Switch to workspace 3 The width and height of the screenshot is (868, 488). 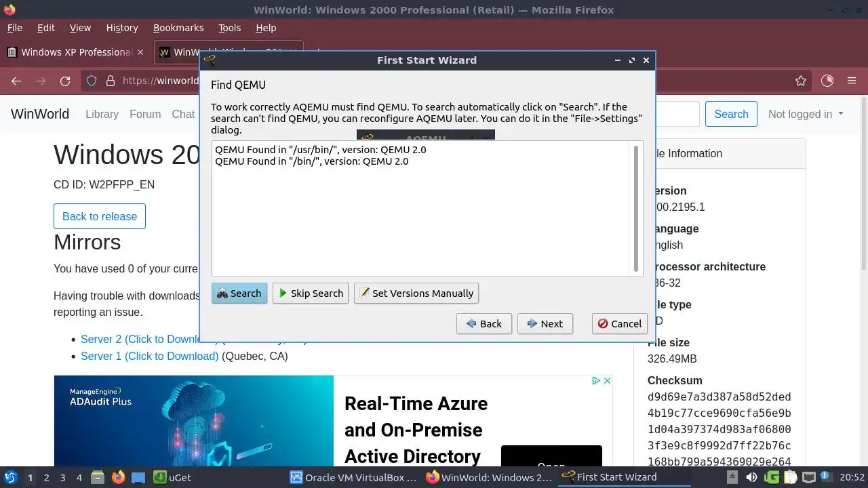(x=62, y=478)
